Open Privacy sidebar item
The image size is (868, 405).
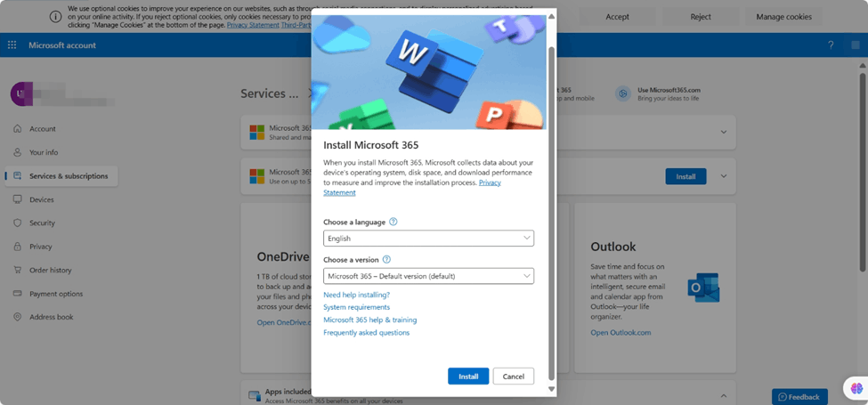(40, 247)
